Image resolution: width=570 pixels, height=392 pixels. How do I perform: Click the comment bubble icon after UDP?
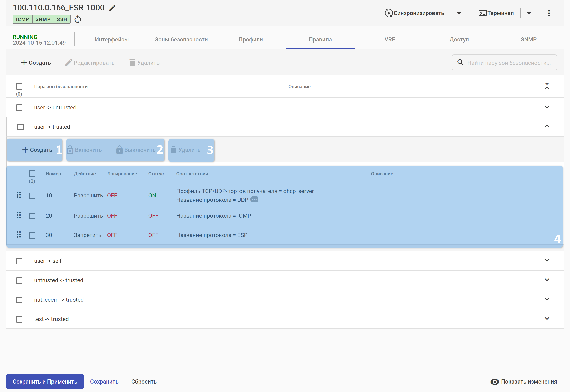click(x=254, y=199)
